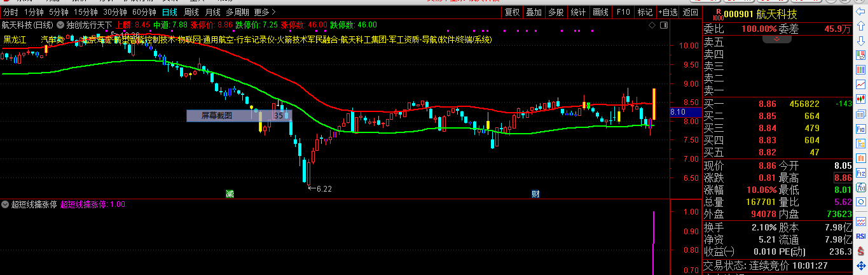Click the F12 icon in right sidebar

point(861,172)
